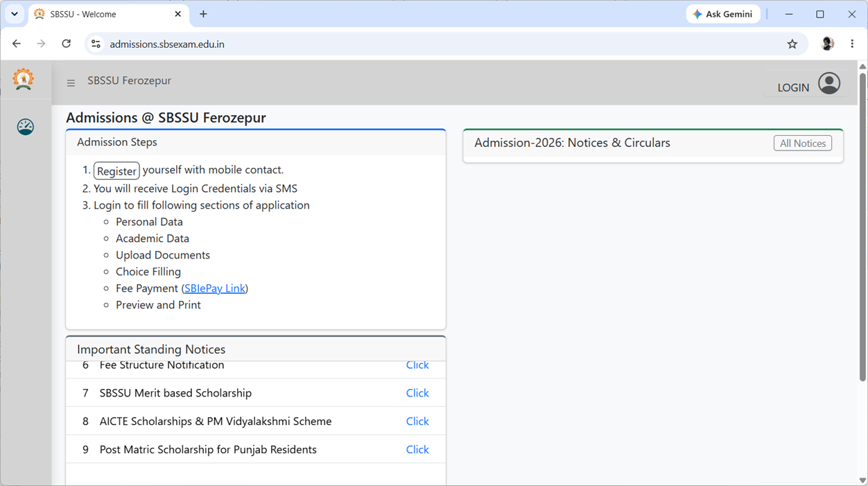Screen dimensions: 868x486
Task: Click the All Notices button
Action: point(803,144)
